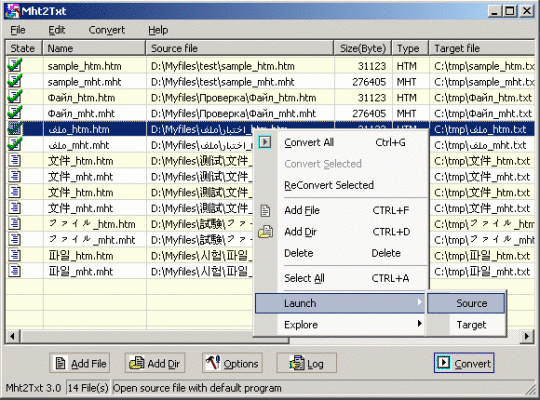
Task: Open Options with the hammer button
Action: (x=232, y=363)
